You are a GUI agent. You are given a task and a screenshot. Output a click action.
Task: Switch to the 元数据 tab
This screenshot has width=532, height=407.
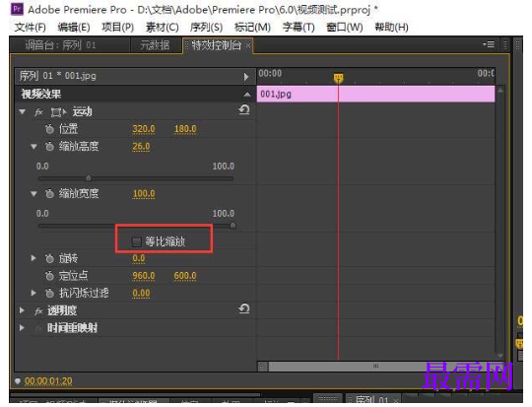155,45
